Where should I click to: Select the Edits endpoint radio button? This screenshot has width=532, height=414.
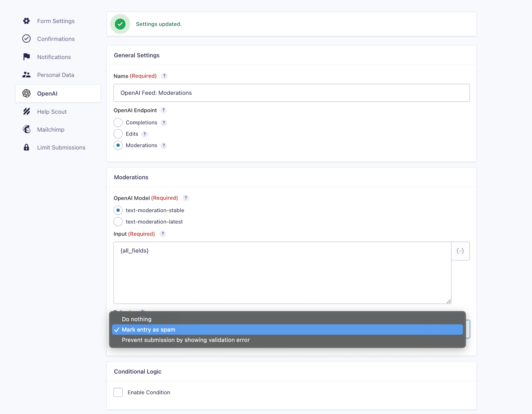(x=118, y=134)
